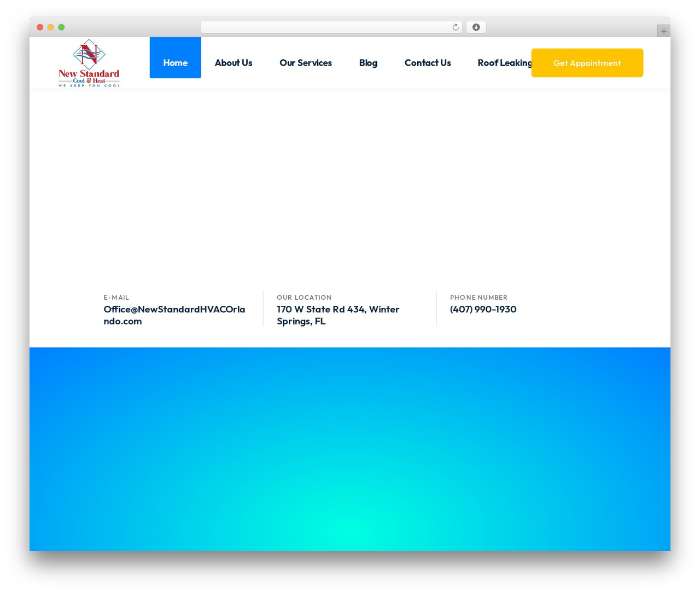The image size is (700, 593).
Task: Call the (407) 990-1930 phone number
Action: (x=483, y=309)
